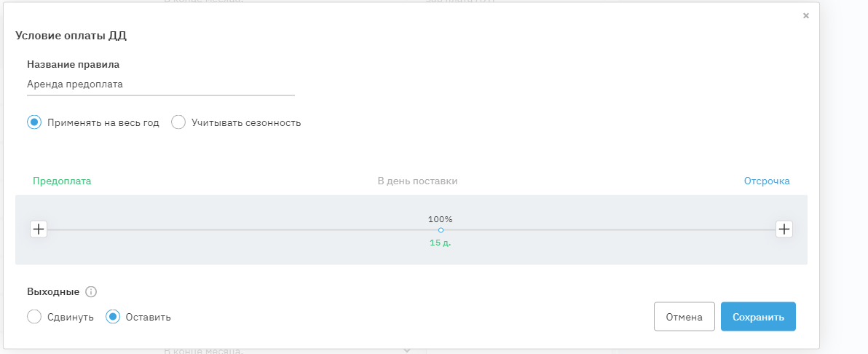Click the green '15 д.' value
The width and height of the screenshot is (868, 354).
[440, 243]
